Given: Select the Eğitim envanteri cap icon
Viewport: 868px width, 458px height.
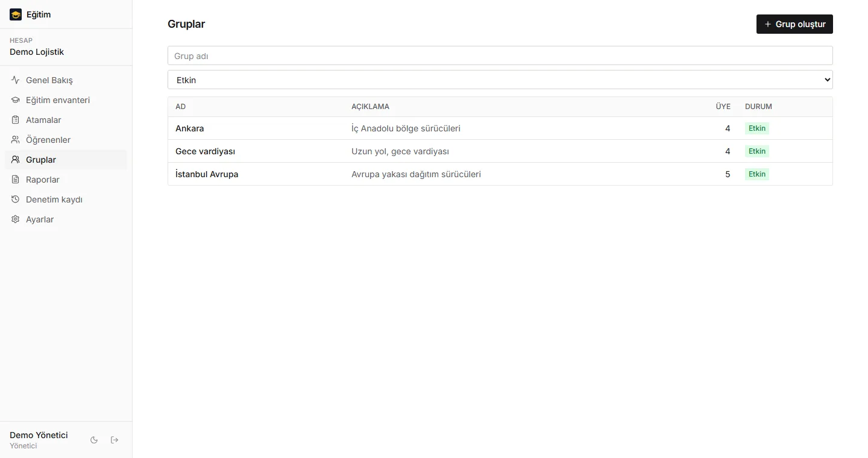Looking at the screenshot, I should 16,100.
